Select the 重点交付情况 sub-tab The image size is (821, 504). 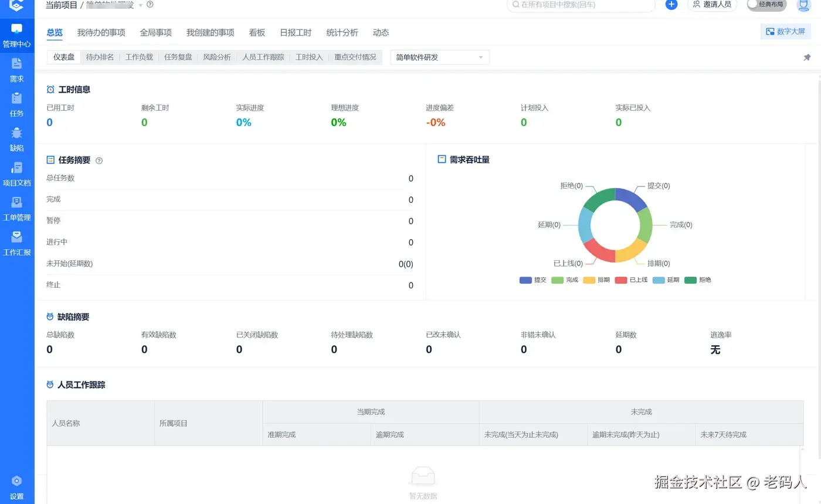tap(355, 57)
